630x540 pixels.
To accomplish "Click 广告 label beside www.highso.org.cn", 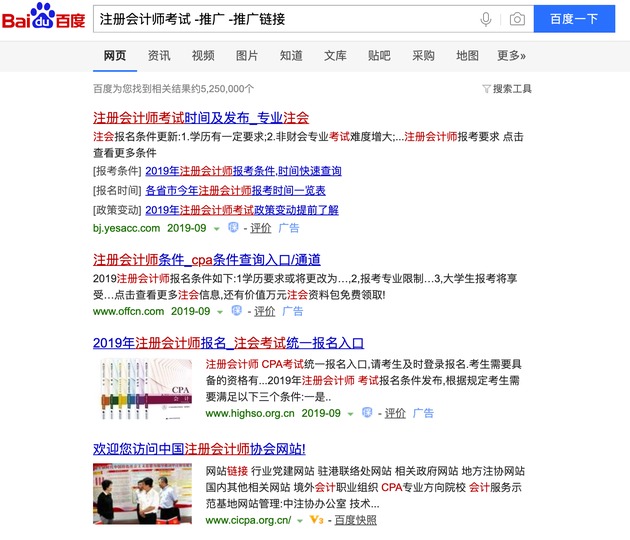I will point(423,413).
